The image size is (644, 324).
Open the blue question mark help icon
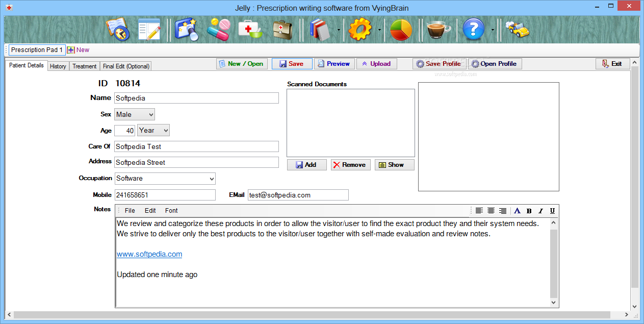[x=474, y=30]
